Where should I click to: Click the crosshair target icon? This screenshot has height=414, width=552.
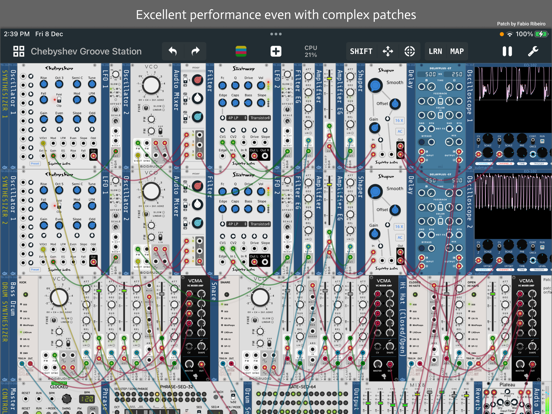point(409,51)
